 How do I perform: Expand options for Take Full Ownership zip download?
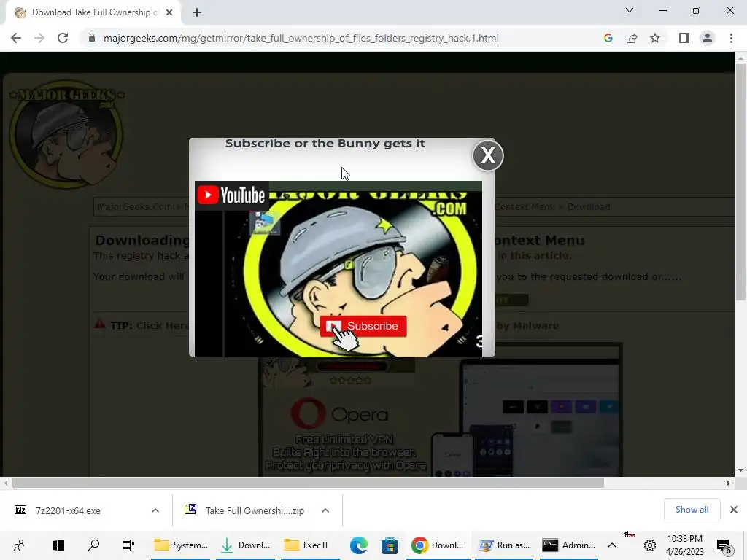325,510
